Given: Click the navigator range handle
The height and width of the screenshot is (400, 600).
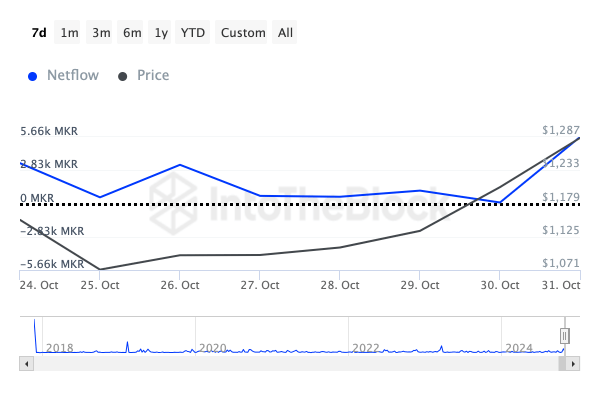Looking at the screenshot, I should 565,335.
